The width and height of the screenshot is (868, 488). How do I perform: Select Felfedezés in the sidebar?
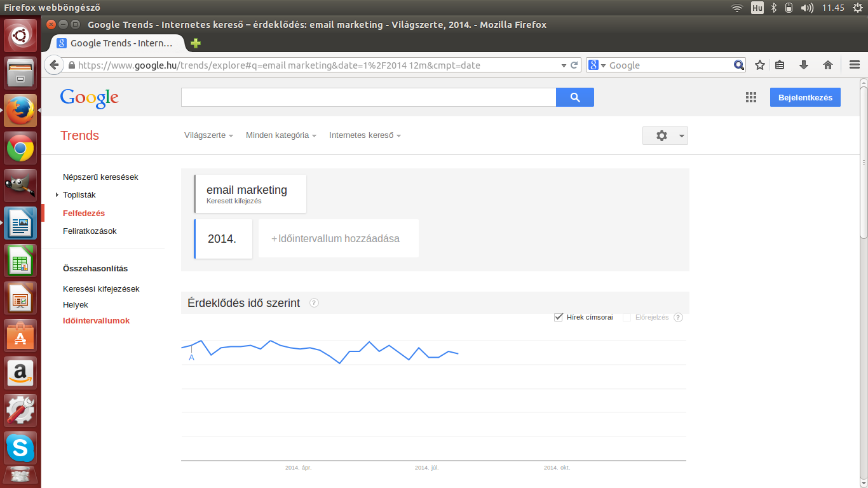click(84, 213)
